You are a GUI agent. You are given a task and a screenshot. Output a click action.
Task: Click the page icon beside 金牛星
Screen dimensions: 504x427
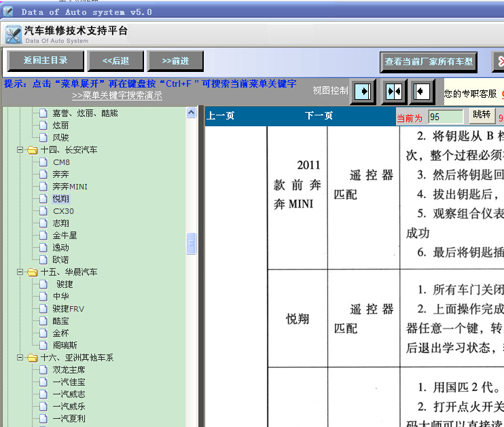pos(43,235)
